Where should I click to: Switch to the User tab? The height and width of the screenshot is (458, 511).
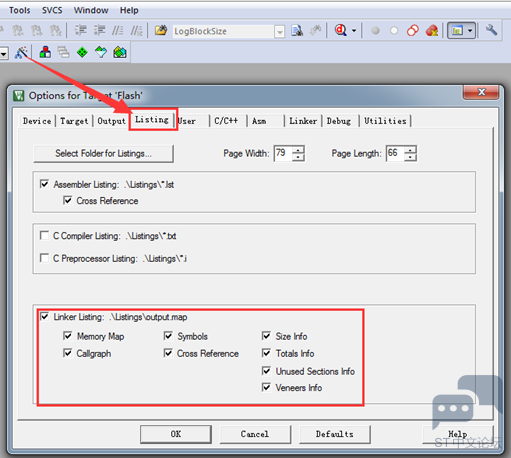point(187,121)
